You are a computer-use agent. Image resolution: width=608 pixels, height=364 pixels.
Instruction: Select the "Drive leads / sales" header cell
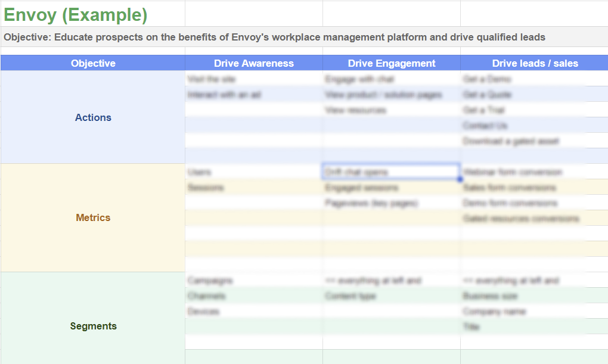534,63
